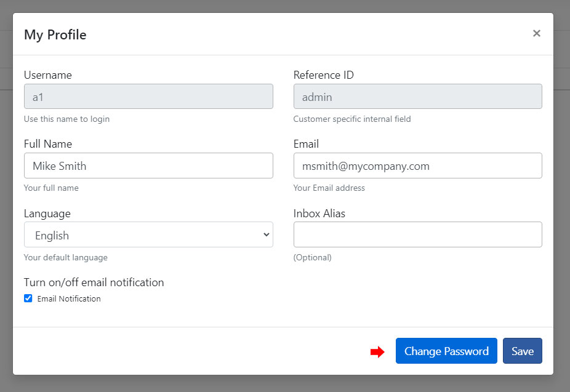Click the disabled Reference ID field
Screen dimensions: 570x392
click(418, 97)
